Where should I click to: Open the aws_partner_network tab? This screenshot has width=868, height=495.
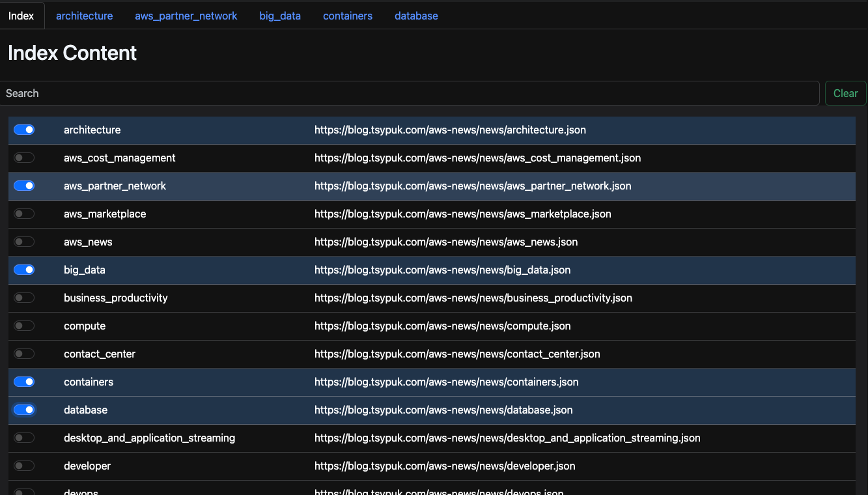pos(186,16)
